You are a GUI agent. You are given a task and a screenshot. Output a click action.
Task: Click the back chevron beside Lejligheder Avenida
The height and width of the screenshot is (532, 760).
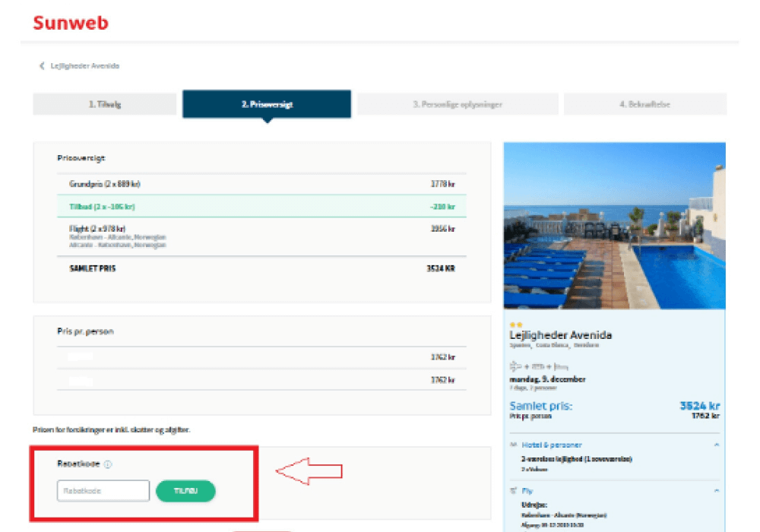coord(42,66)
